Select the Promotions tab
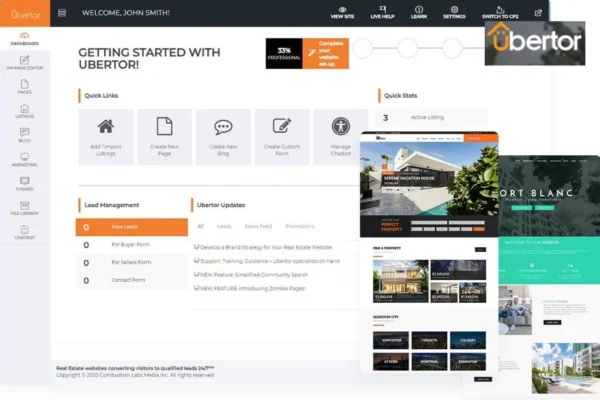The image size is (600, 400). click(x=300, y=226)
